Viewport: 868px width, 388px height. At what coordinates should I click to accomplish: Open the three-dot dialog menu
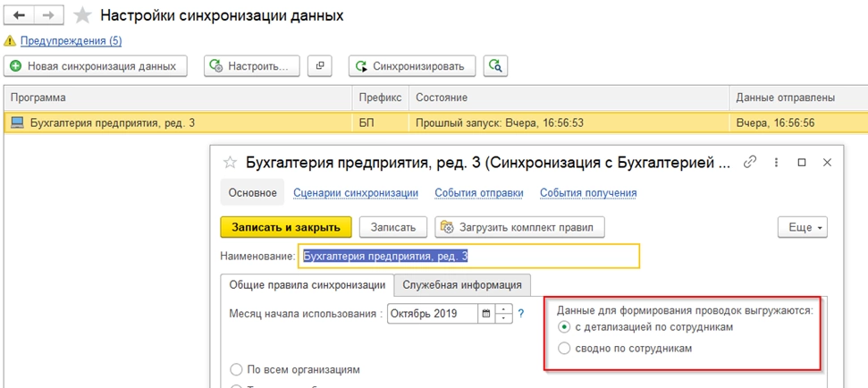tap(776, 162)
